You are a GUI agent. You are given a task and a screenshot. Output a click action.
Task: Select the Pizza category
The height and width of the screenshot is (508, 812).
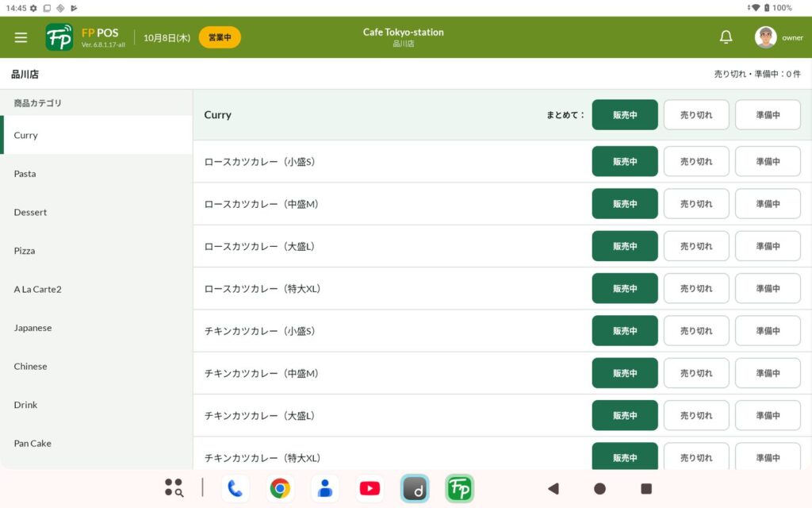[x=96, y=250]
